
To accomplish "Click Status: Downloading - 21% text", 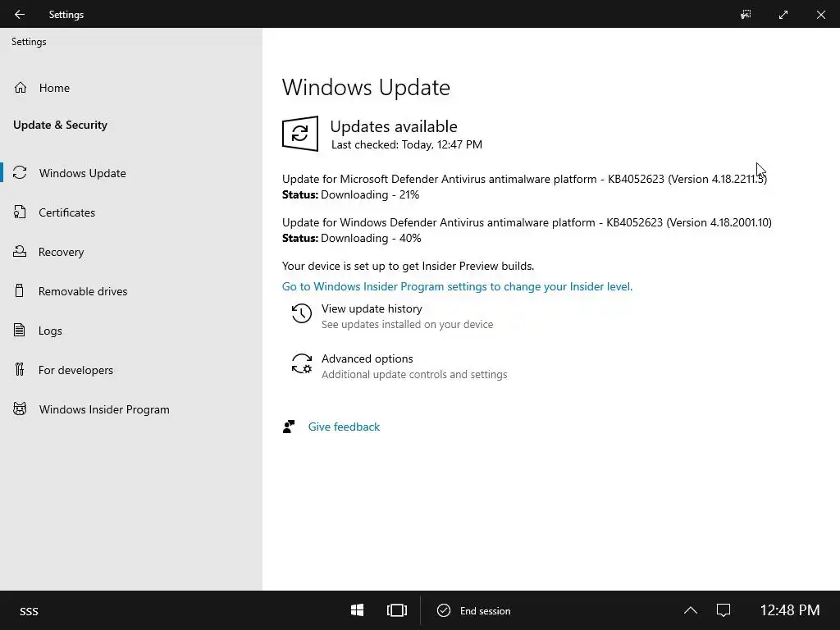I will [351, 194].
